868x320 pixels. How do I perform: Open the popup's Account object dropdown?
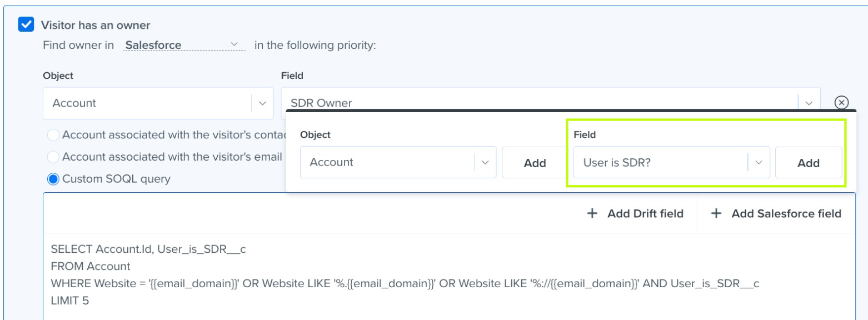(398, 162)
